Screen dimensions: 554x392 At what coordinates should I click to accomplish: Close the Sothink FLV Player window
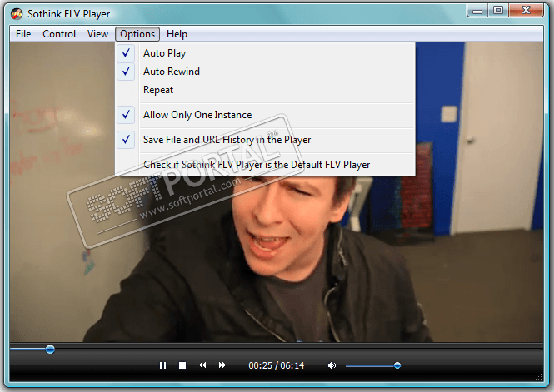coord(526,11)
